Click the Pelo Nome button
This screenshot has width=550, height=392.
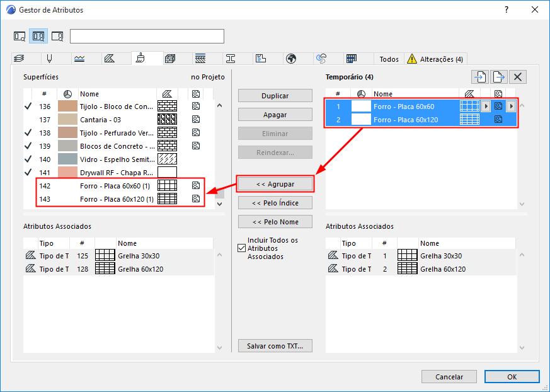tap(275, 222)
